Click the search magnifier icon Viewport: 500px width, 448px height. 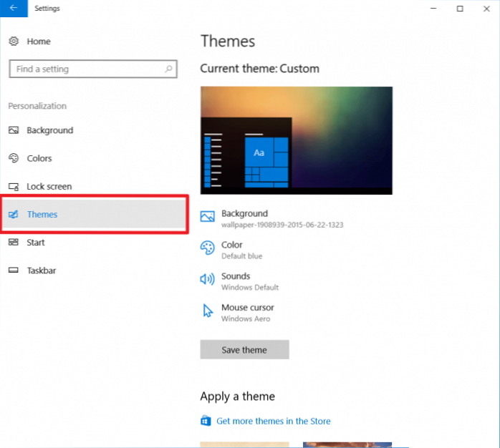pyautogui.click(x=168, y=69)
